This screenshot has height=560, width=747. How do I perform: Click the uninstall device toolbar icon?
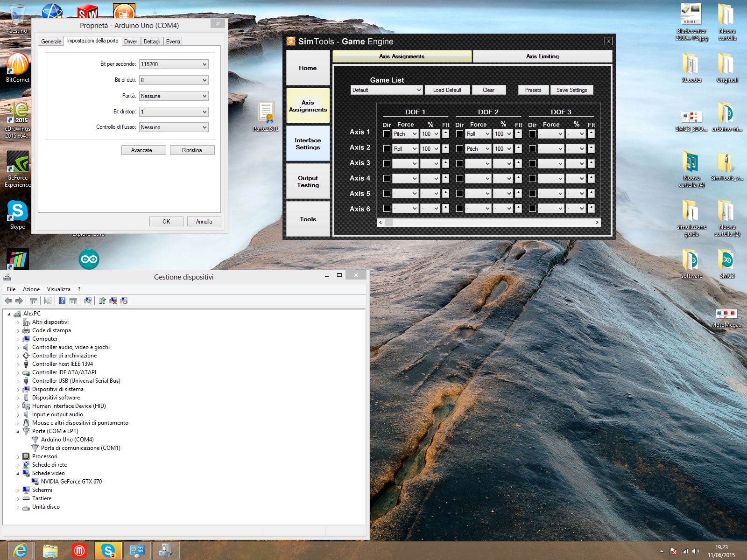pyautogui.click(x=113, y=301)
